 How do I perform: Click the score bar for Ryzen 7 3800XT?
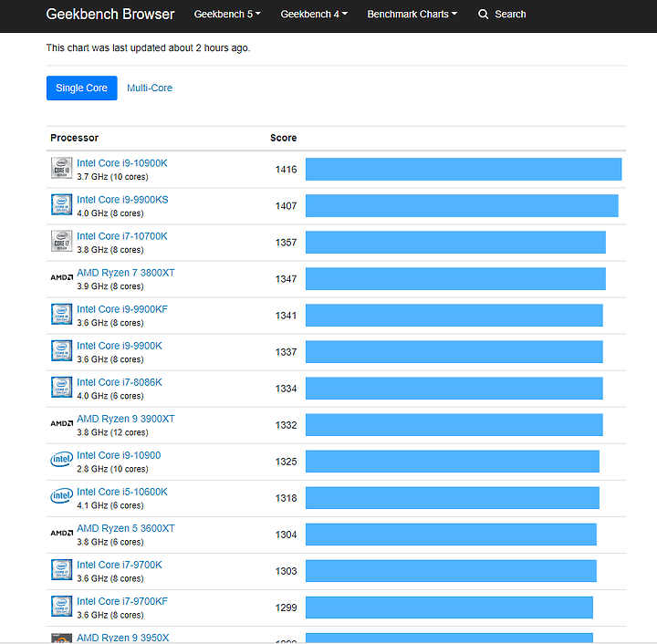(455, 278)
